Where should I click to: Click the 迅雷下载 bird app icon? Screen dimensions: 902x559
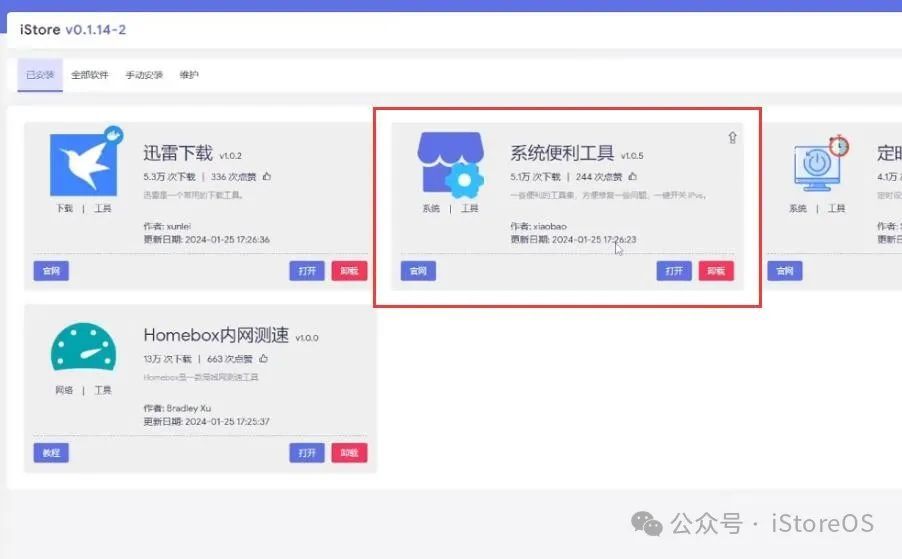(x=84, y=164)
